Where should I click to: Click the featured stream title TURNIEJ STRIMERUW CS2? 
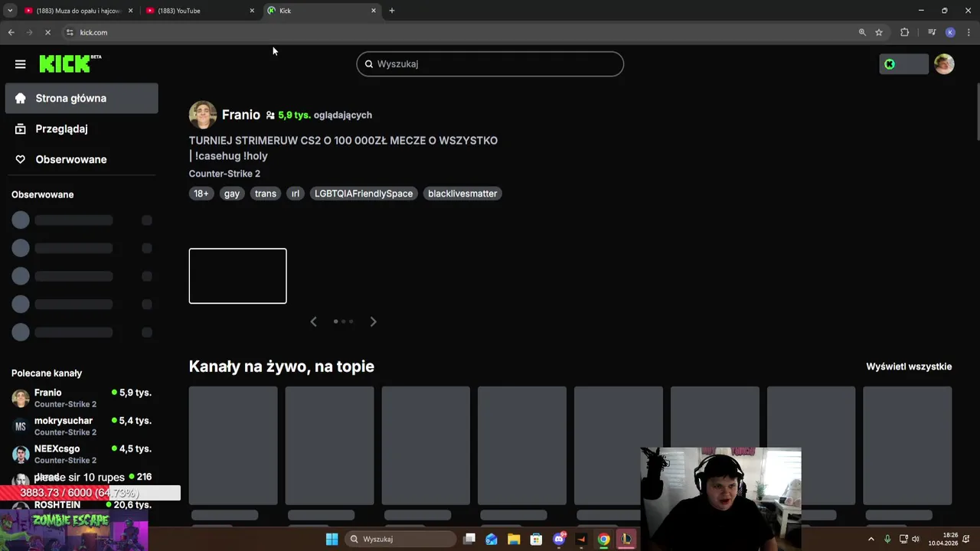(x=343, y=148)
